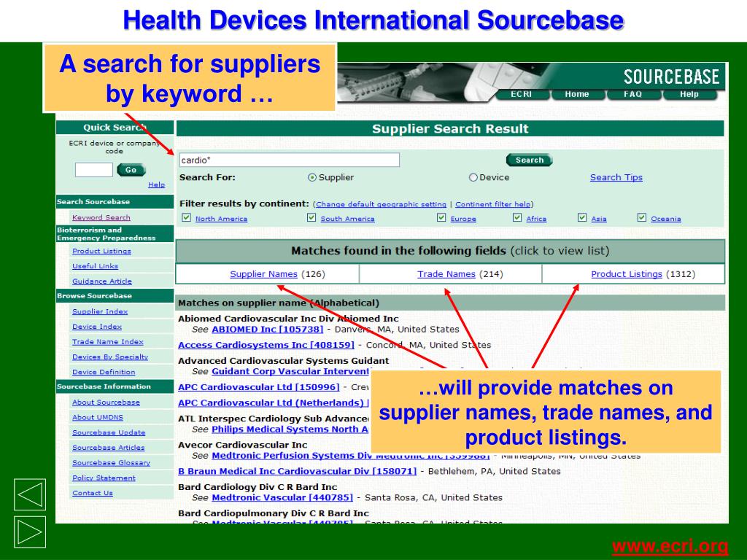Go to the previous slide with the left arrow

[x=29, y=495]
